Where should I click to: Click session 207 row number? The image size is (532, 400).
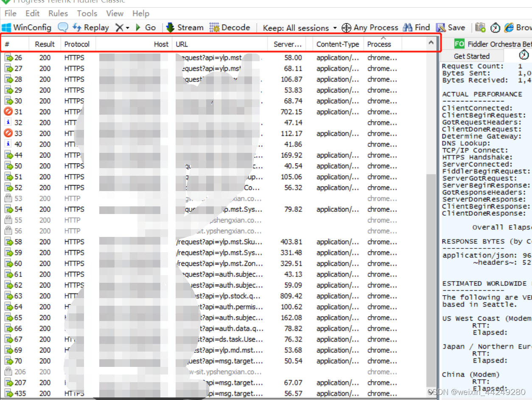[20, 383]
